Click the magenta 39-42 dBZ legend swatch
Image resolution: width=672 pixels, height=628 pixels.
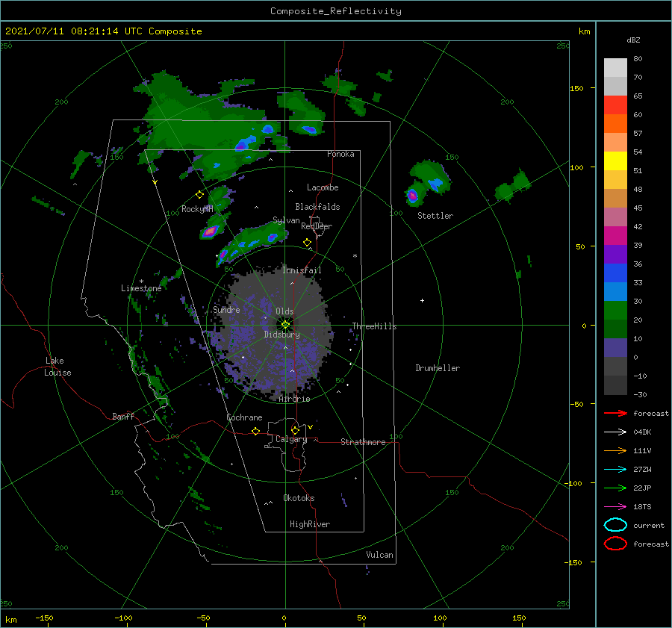(615, 236)
